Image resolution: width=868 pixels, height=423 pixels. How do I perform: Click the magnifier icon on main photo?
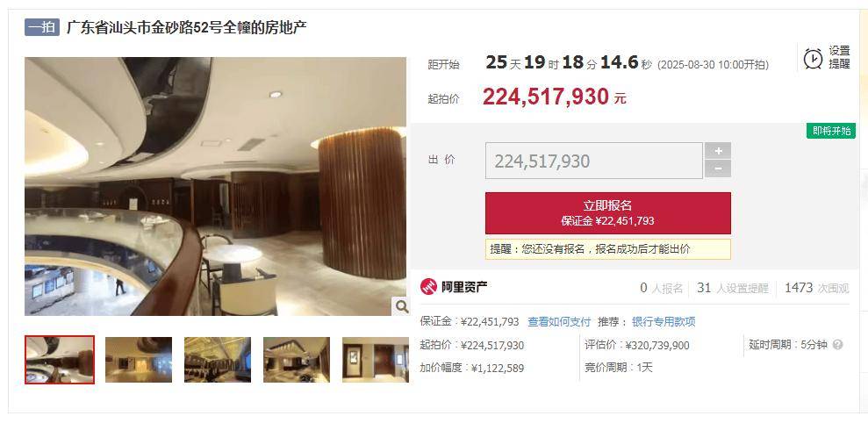[x=401, y=305]
